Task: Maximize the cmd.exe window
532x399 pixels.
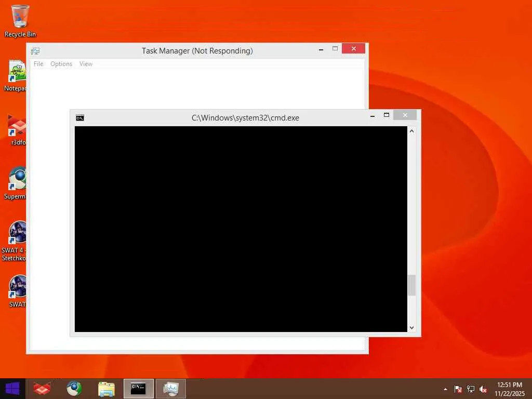Action: tap(387, 115)
